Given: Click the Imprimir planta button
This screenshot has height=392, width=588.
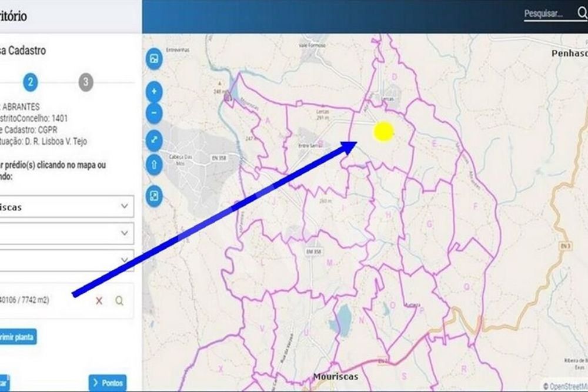Looking at the screenshot, I should [x=18, y=337].
